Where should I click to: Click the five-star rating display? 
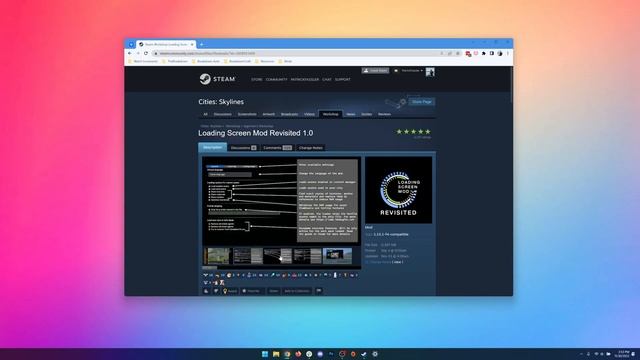click(x=413, y=131)
